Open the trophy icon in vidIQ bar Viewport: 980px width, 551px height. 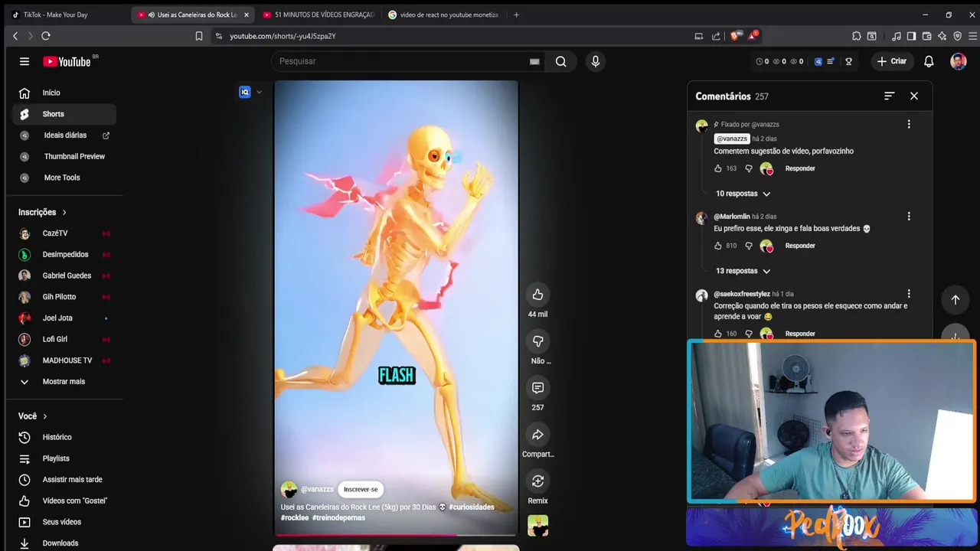point(848,61)
